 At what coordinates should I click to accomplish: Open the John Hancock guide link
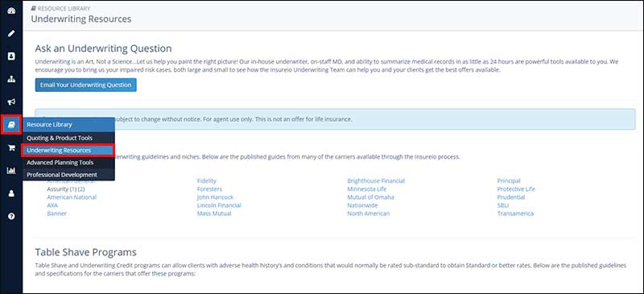click(x=215, y=197)
